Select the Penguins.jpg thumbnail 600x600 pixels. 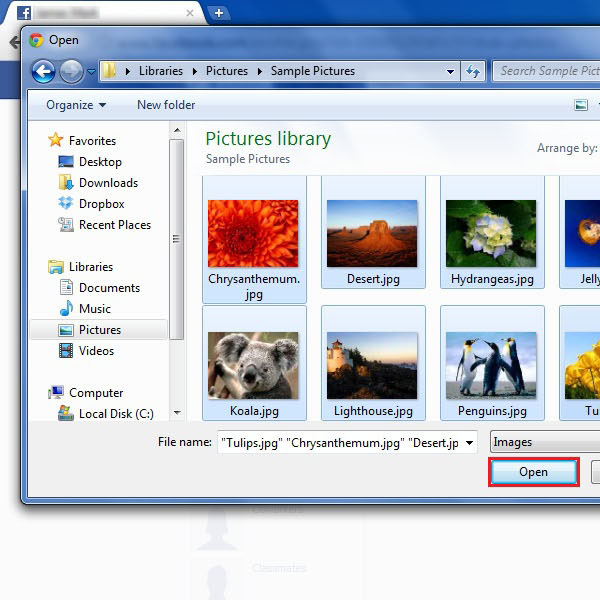(x=492, y=363)
